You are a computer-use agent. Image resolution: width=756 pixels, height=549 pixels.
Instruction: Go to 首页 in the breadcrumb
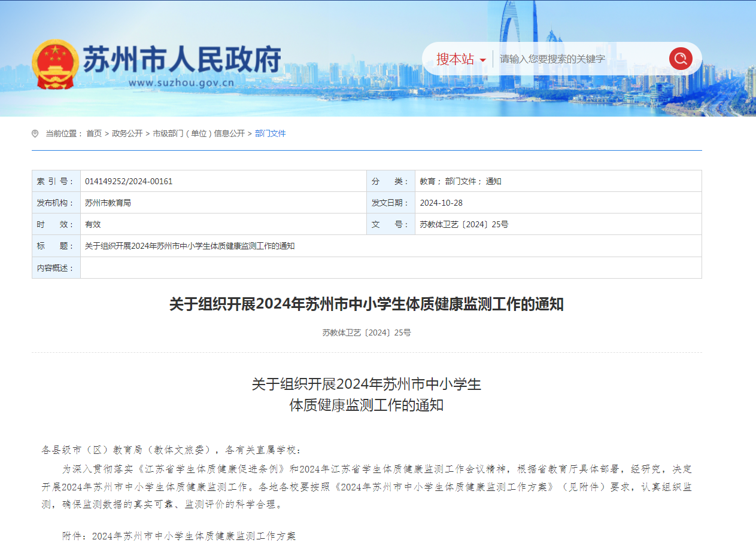click(x=94, y=133)
